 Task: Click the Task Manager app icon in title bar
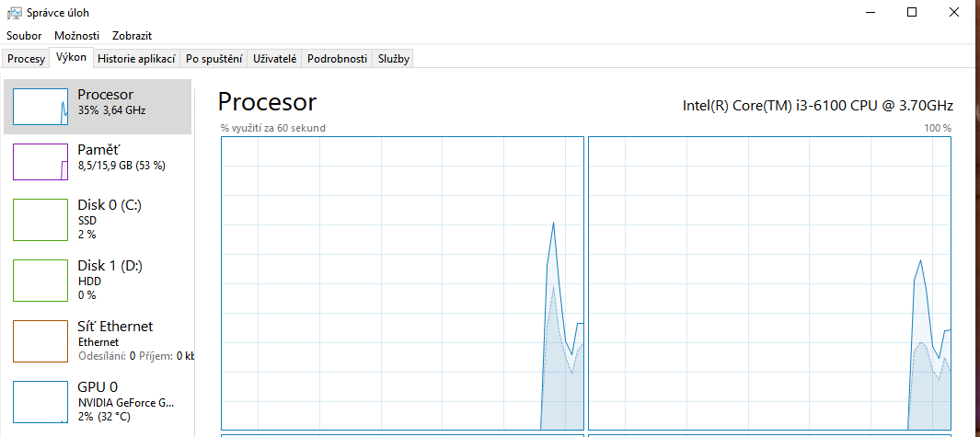pos(15,13)
